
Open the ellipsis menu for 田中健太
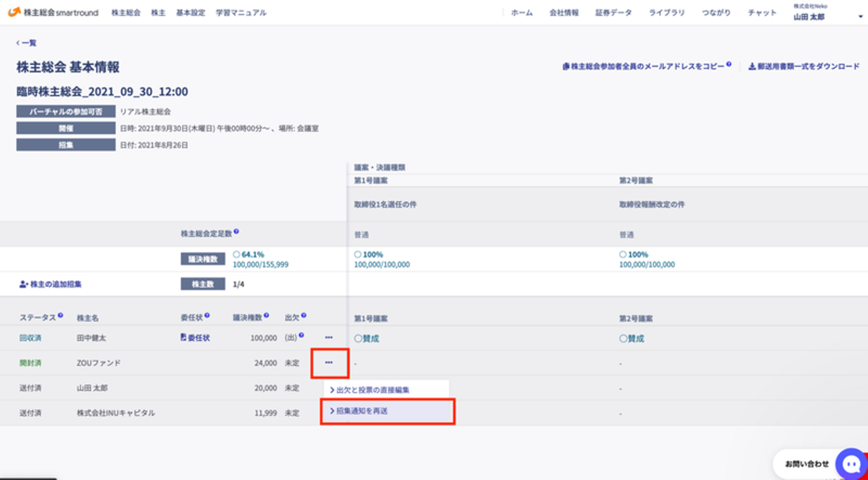tap(329, 338)
